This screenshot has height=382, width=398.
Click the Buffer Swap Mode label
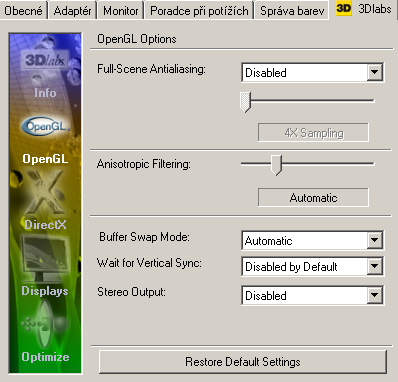coord(144,237)
